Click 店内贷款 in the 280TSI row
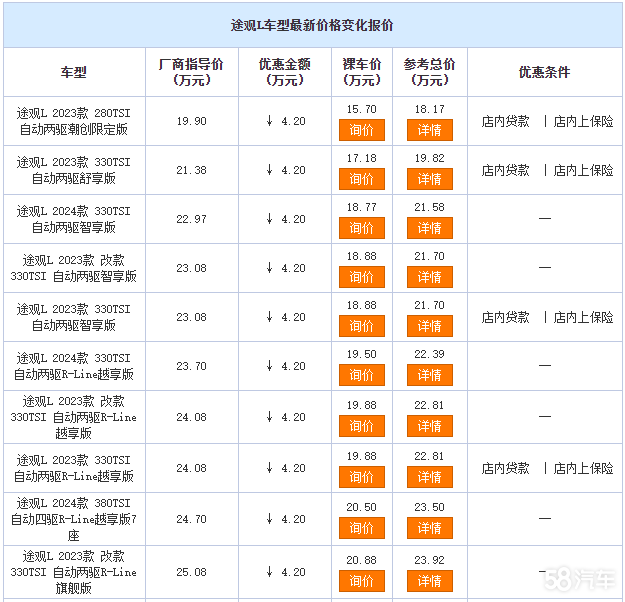The height and width of the screenshot is (602, 625). 505,121
